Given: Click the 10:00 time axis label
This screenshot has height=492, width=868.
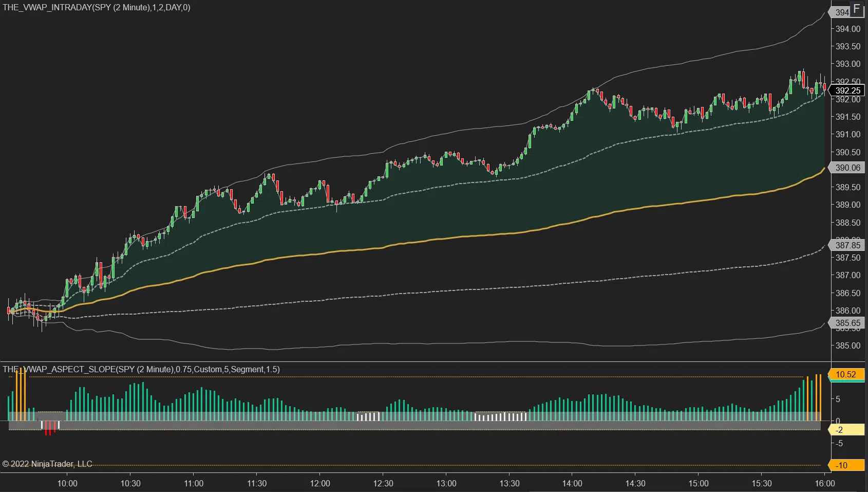Looking at the screenshot, I should pyautogui.click(x=67, y=483).
